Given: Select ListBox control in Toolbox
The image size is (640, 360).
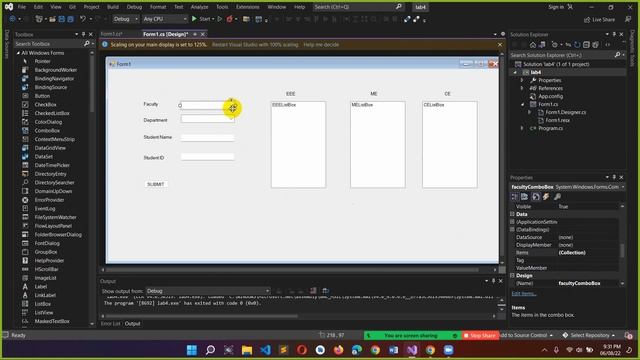Looking at the screenshot, I should [x=42, y=304].
